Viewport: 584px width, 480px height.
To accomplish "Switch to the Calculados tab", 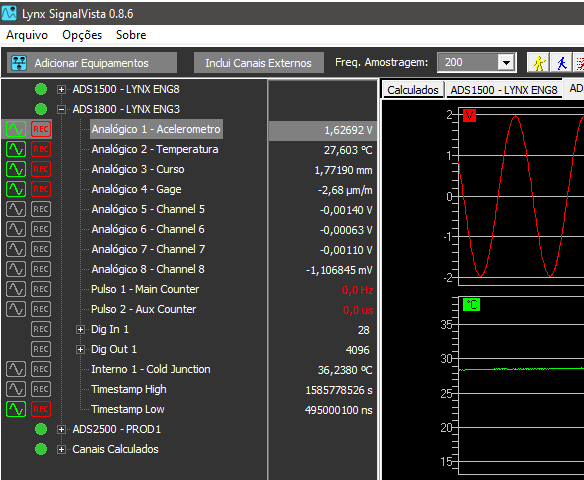I will tap(413, 90).
